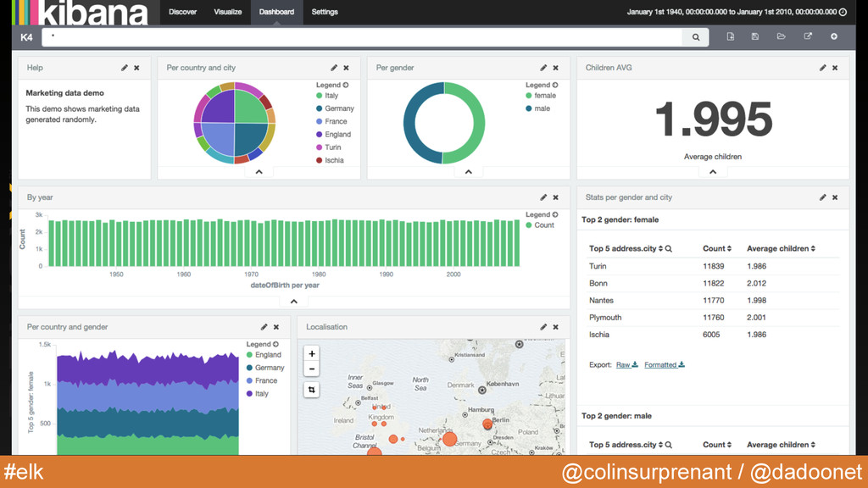This screenshot has width=868, height=488.
Task: Save the dashboard with the floppy disk icon
Action: point(755,36)
